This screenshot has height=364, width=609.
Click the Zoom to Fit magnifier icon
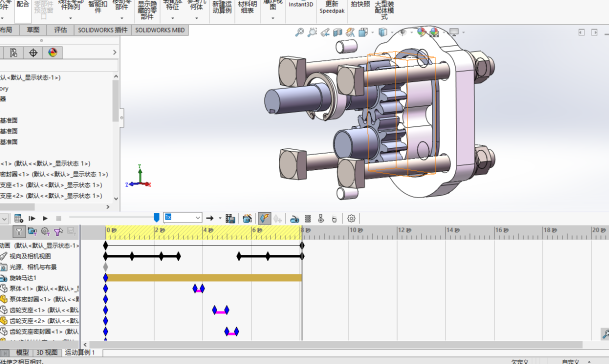(x=299, y=32)
